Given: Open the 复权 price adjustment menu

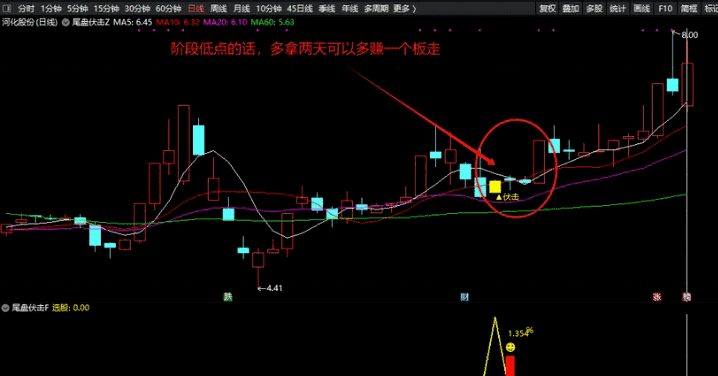Looking at the screenshot, I should [547, 8].
